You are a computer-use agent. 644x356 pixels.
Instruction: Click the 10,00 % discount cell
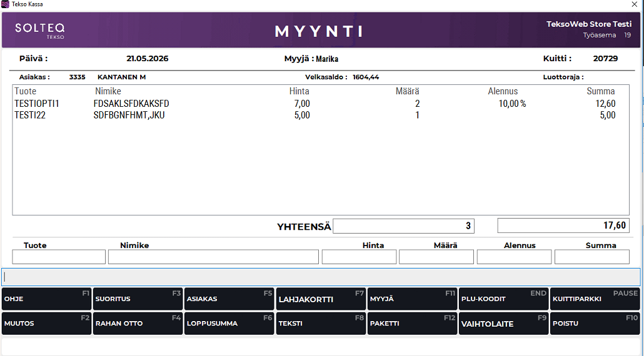point(512,104)
